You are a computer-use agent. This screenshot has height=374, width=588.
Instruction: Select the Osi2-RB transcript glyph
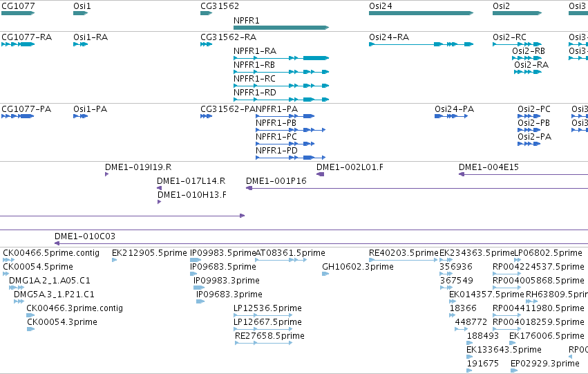coord(527,58)
